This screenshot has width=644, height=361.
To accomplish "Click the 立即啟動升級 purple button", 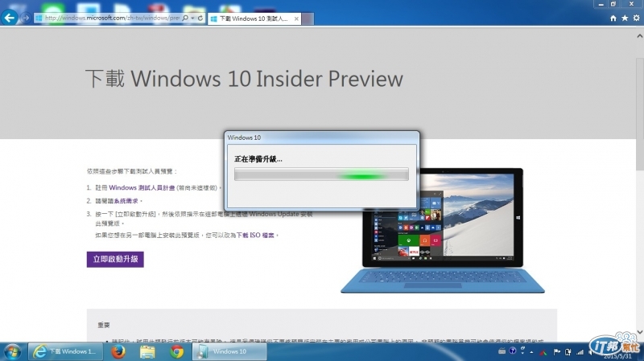I will (115, 259).
